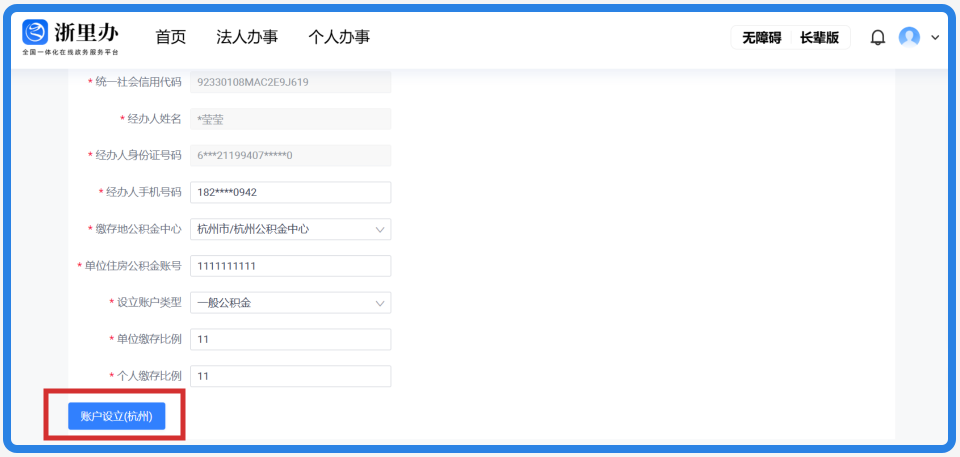Open the 法人办事 menu item
The image size is (960, 457).
(x=247, y=37)
